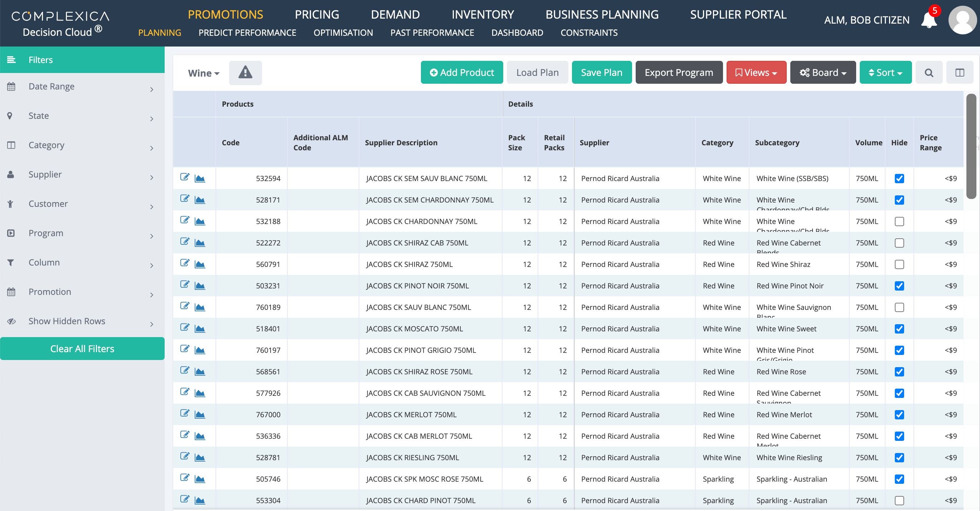980x511 pixels.
Task: Go to the Demand menu
Action: pyautogui.click(x=395, y=14)
